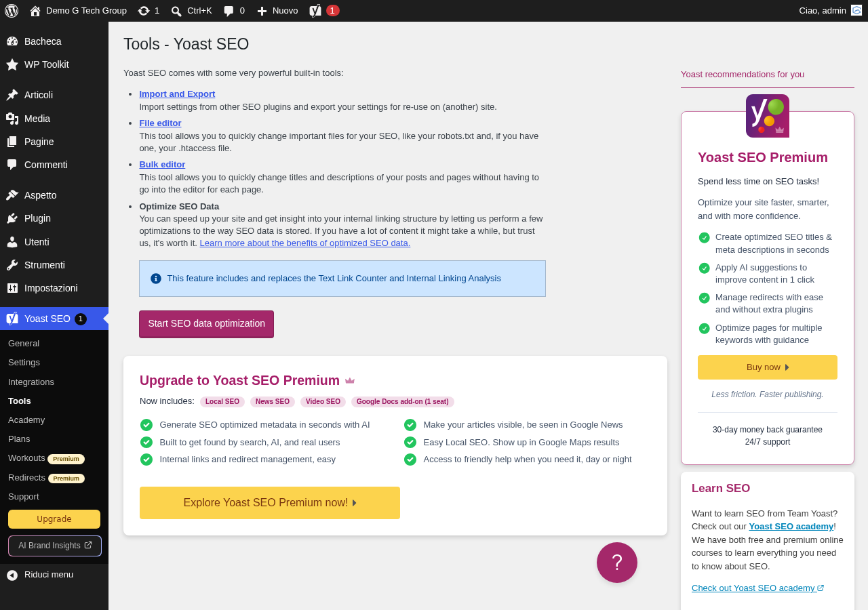This screenshot has width=868, height=610.
Task: Click the Pagine pages icon
Action: pos(12,142)
